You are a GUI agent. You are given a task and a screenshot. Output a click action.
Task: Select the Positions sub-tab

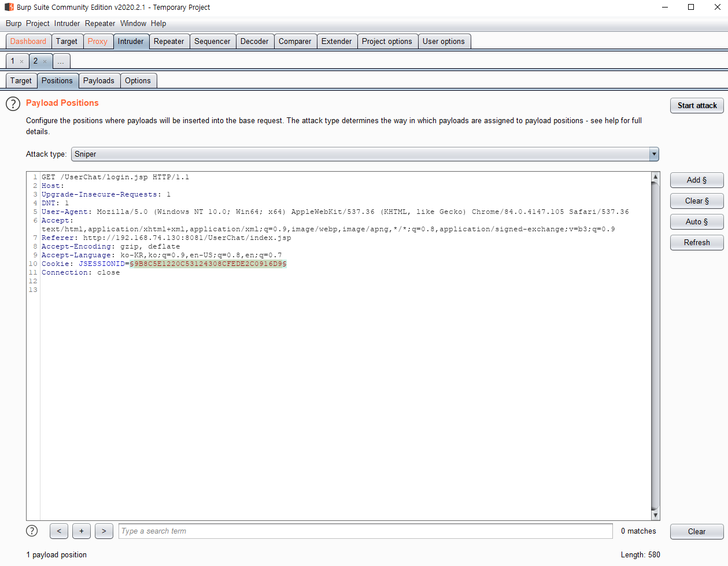tap(57, 81)
